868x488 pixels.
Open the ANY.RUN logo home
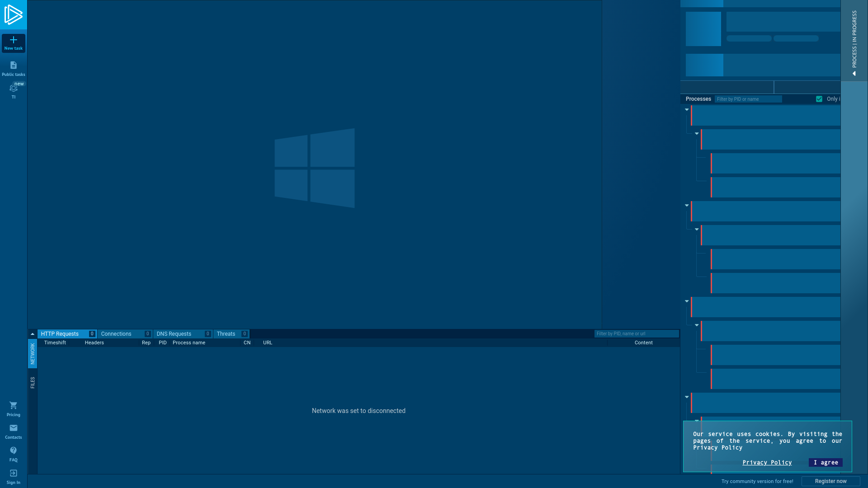click(14, 14)
